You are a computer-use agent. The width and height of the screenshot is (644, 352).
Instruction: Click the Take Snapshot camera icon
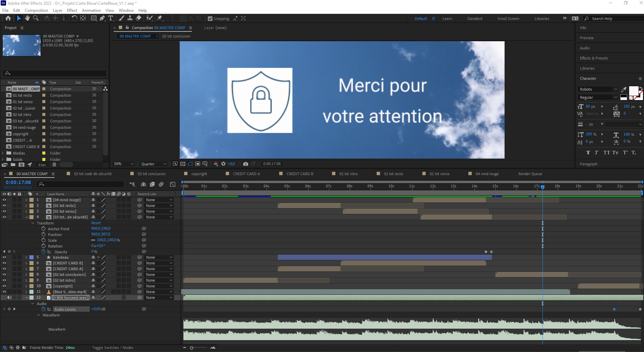coord(246,164)
